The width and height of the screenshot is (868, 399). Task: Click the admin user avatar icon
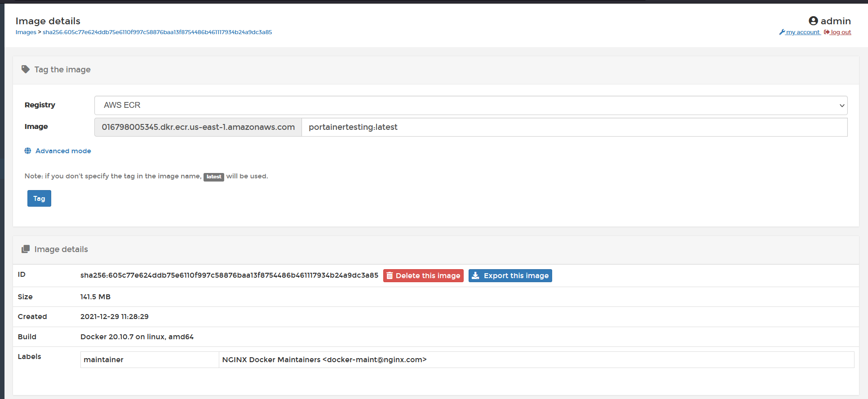pos(813,21)
